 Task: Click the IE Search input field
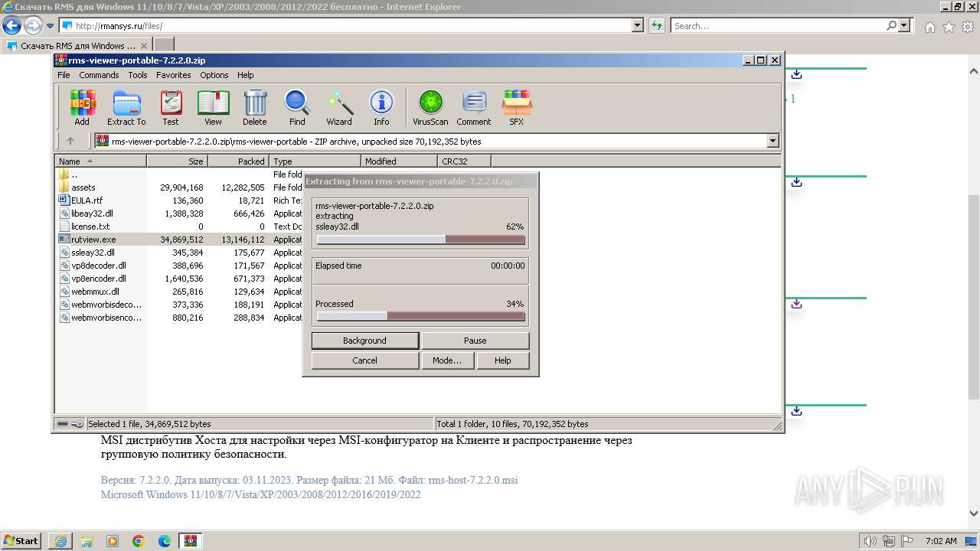pos(778,25)
